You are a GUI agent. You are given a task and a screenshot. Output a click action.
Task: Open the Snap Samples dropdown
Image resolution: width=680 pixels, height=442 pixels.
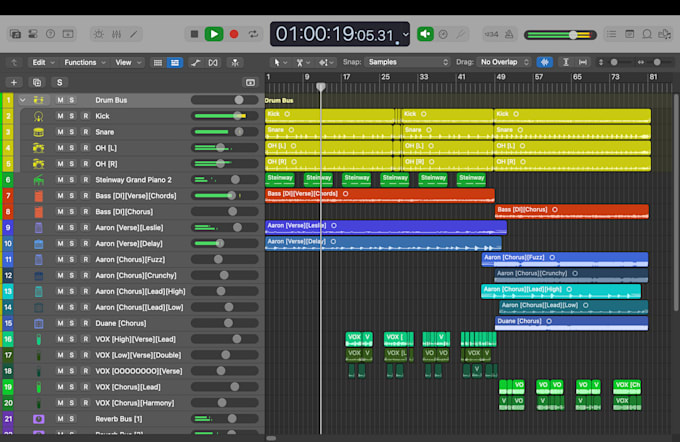tap(408, 62)
